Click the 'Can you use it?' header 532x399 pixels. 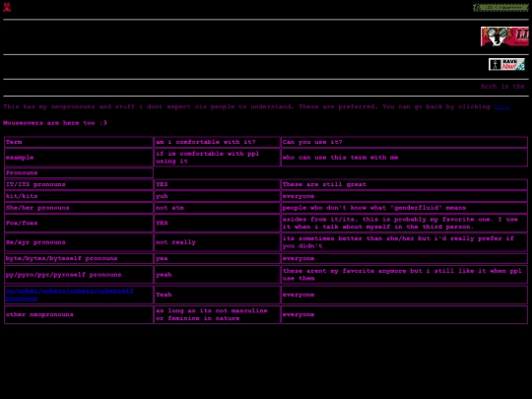pyautogui.click(x=405, y=142)
